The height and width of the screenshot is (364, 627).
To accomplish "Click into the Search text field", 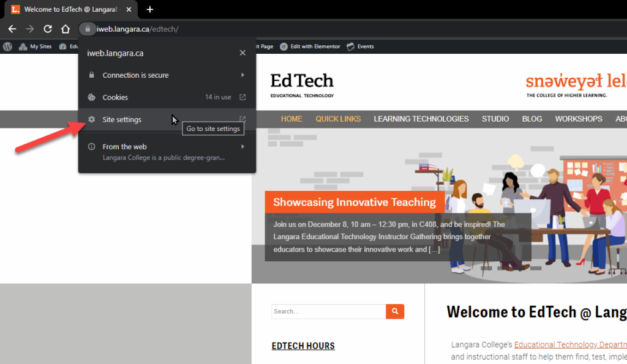I will (x=328, y=311).
